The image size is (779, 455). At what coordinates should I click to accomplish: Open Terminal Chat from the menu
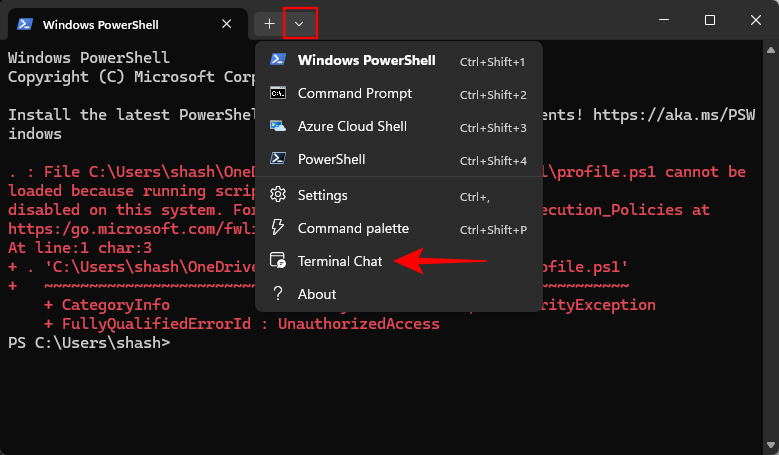pos(340,262)
